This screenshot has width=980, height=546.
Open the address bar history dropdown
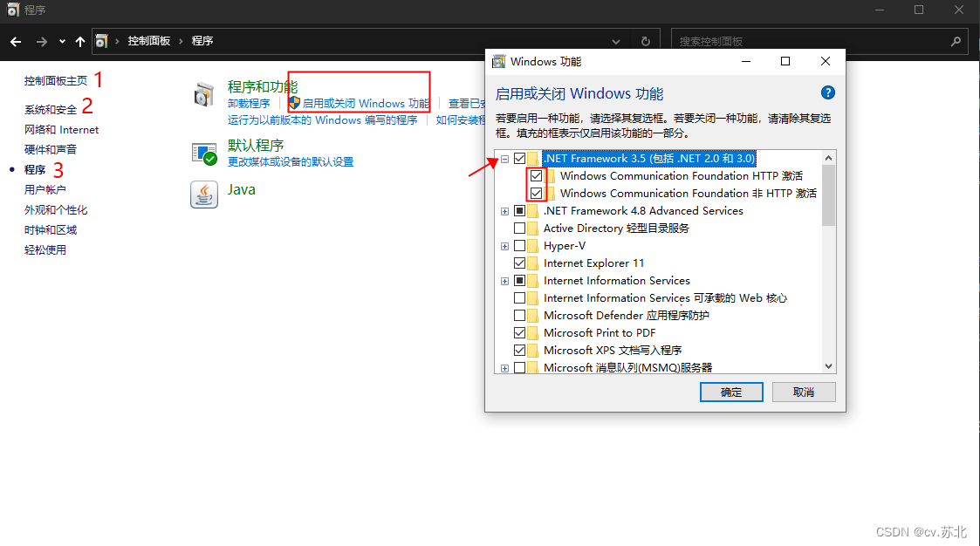tap(616, 41)
